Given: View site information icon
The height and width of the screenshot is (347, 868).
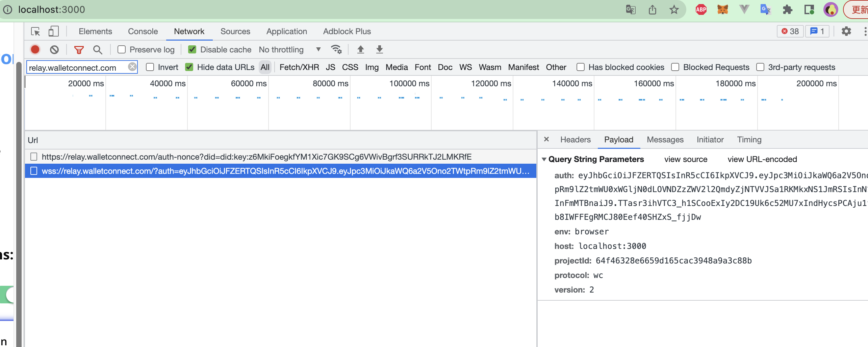Looking at the screenshot, I should coord(7,9).
